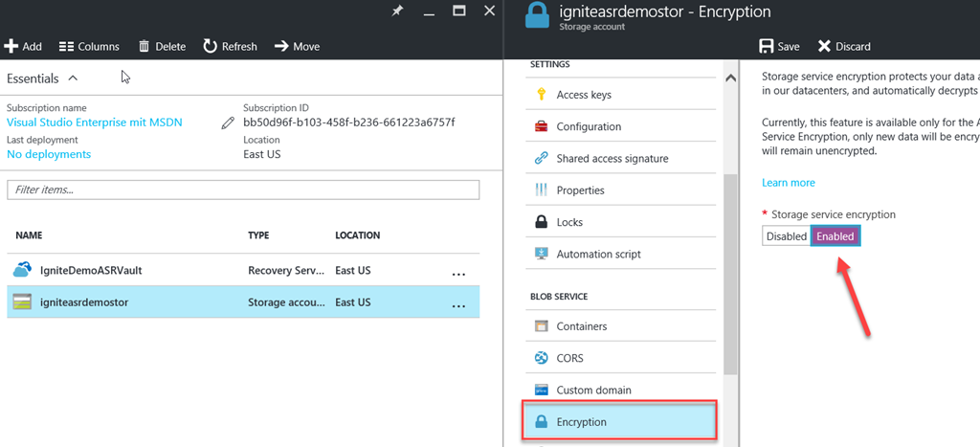Collapse the Essentials section
The width and height of the screenshot is (980, 447).
73,78
